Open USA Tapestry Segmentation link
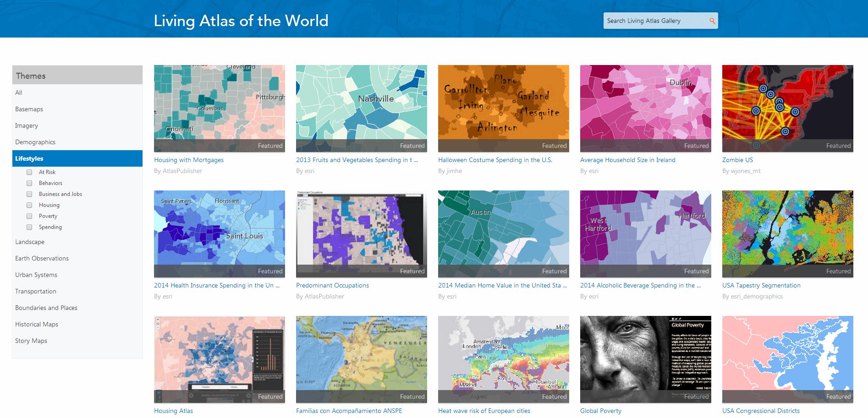The height and width of the screenshot is (418, 868). [x=761, y=285]
